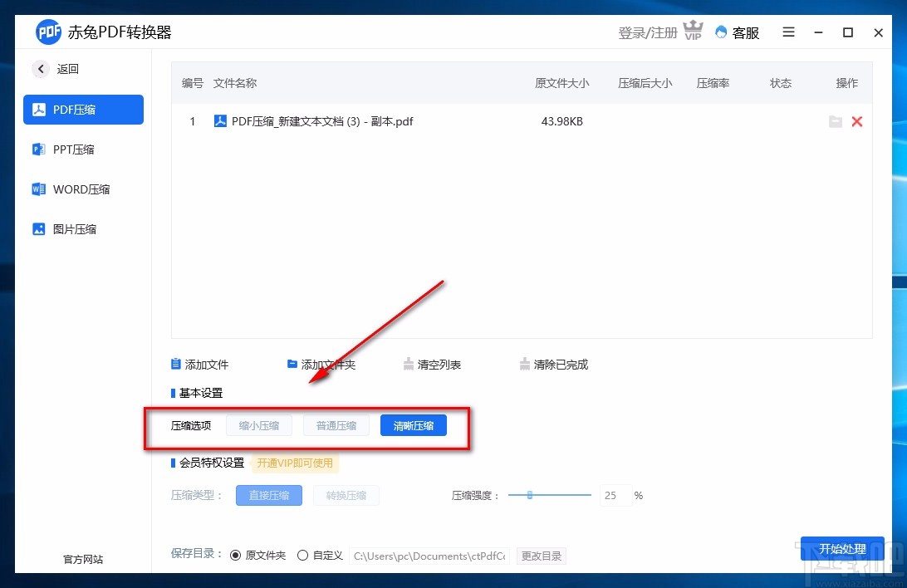Image resolution: width=907 pixels, height=588 pixels.
Task: Select 缩小压缩 compression option
Action: coord(258,424)
